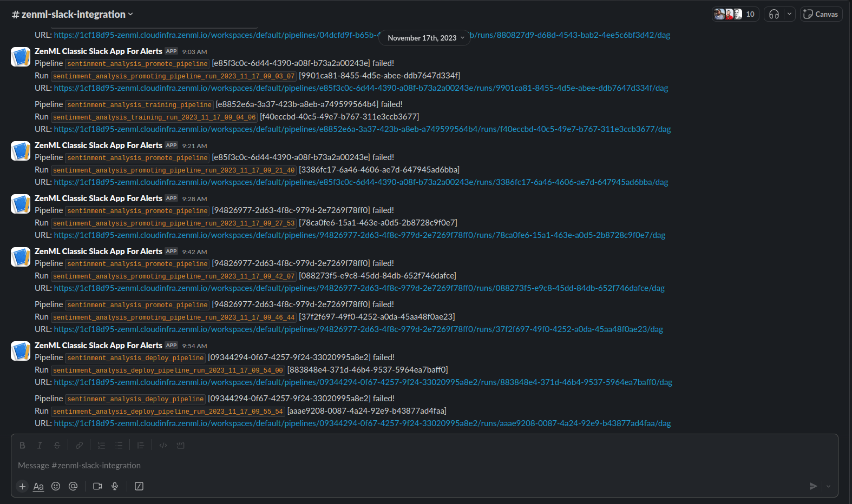Open the plus attachments menu
Viewport: 852px width, 504px height.
[x=22, y=486]
